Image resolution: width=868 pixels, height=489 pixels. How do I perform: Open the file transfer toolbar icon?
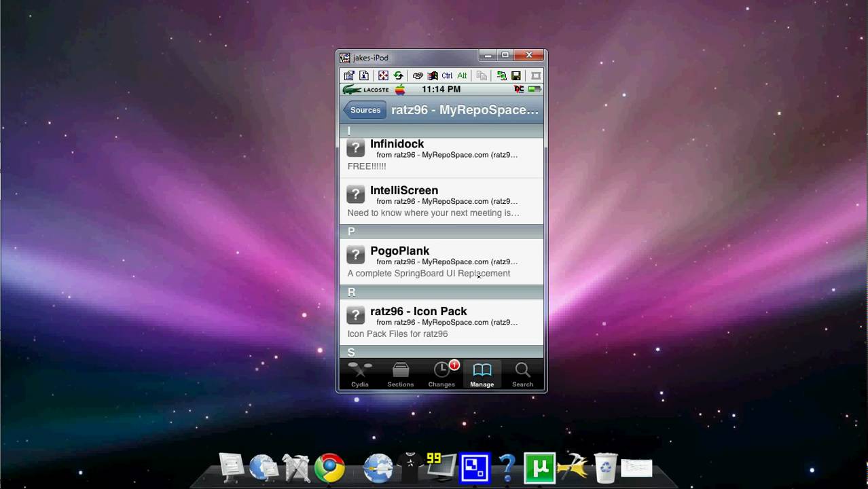[x=501, y=75]
